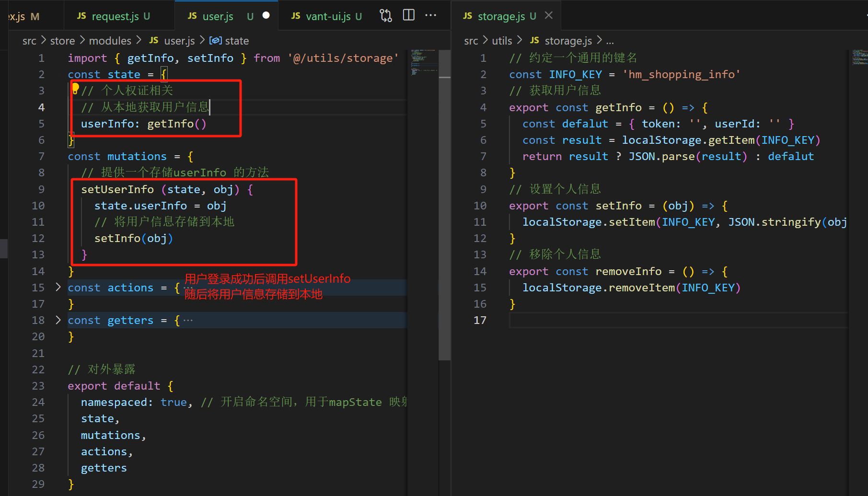Viewport: 868px width, 496px height.
Task: Select 'user.js' breadcrumb segment
Action: coord(179,41)
